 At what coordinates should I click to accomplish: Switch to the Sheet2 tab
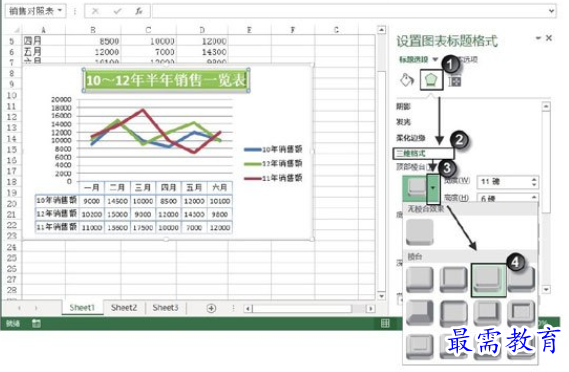click(124, 308)
